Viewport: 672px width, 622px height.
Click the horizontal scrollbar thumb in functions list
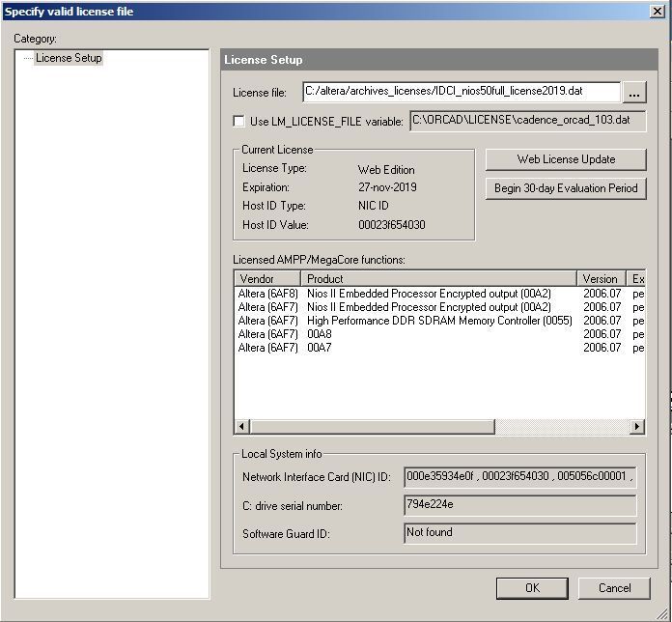coord(372,427)
